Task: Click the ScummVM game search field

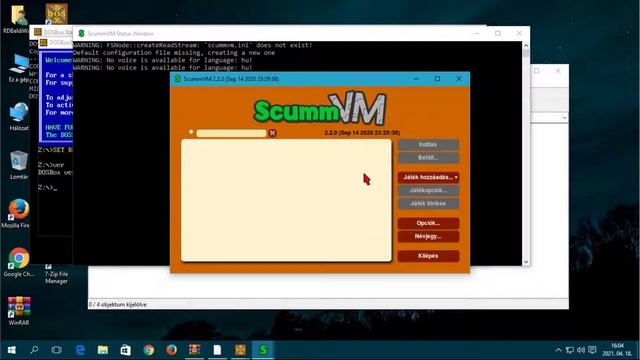Action: point(231,133)
